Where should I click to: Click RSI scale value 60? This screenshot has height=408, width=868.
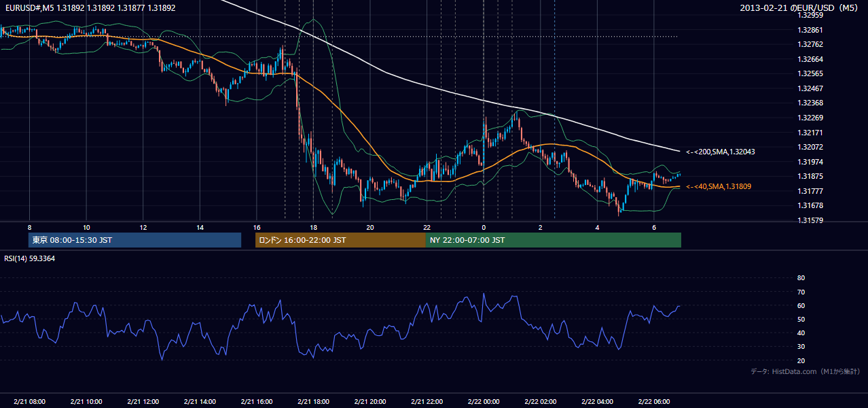(x=801, y=305)
